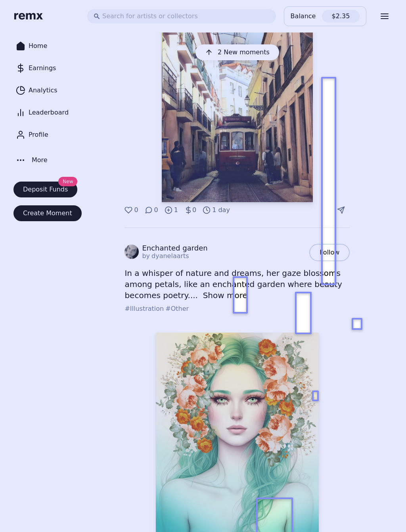Click the New badge on Deposit Funds

(68, 182)
